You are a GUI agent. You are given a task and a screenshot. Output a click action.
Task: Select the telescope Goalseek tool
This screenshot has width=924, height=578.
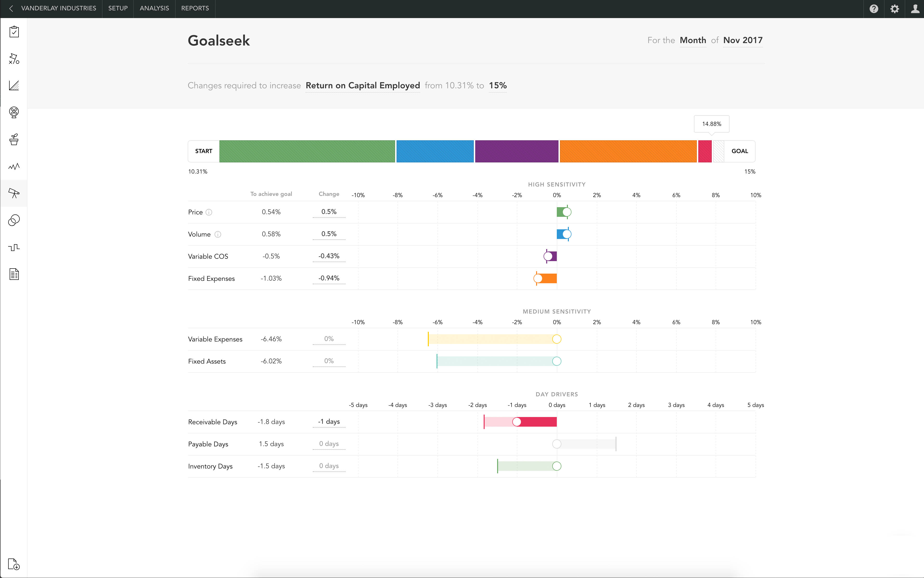pos(14,193)
